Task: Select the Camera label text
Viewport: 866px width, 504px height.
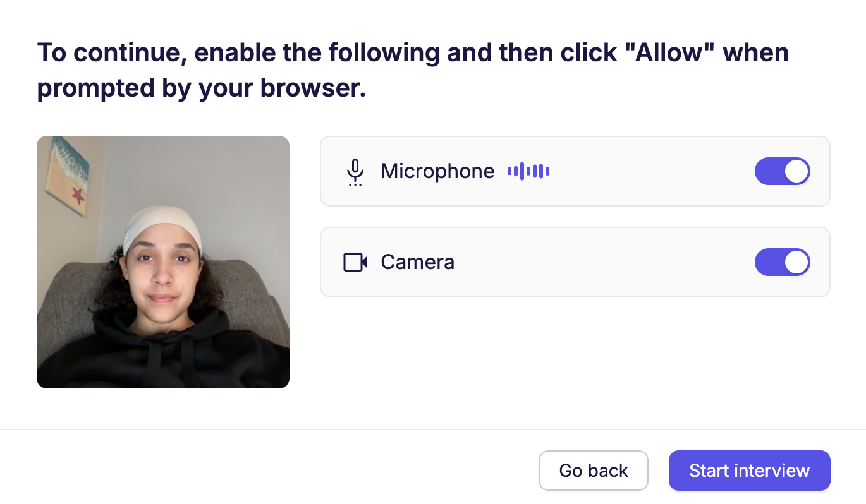Action: [417, 262]
